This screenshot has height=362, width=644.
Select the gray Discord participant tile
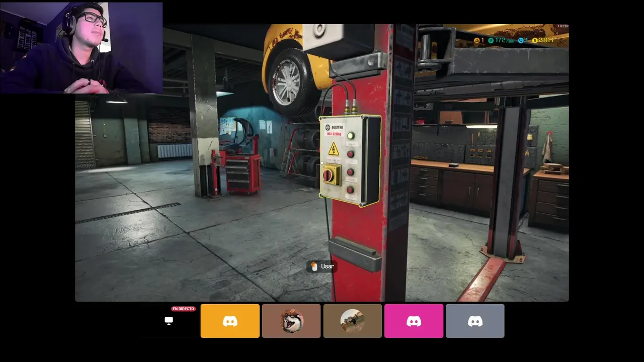(475, 321)
